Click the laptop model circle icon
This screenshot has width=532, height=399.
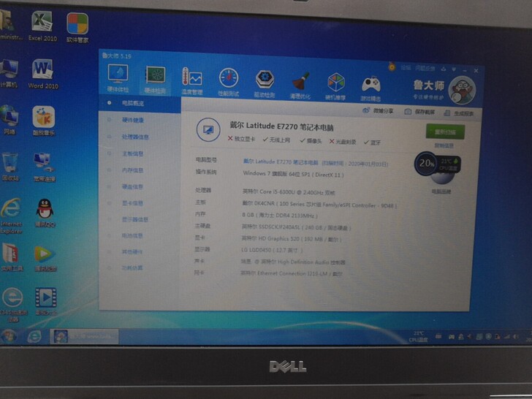click(x=208, y=129)
